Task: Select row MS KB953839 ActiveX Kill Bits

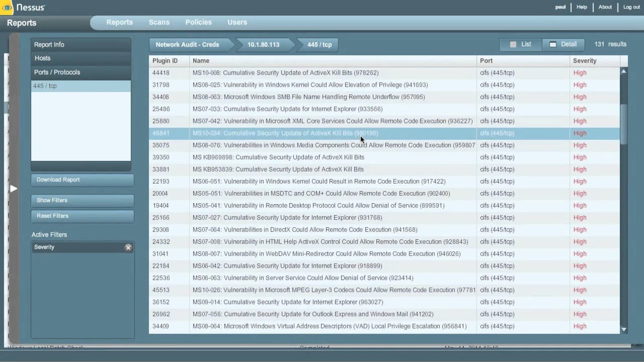Action: 384,169
